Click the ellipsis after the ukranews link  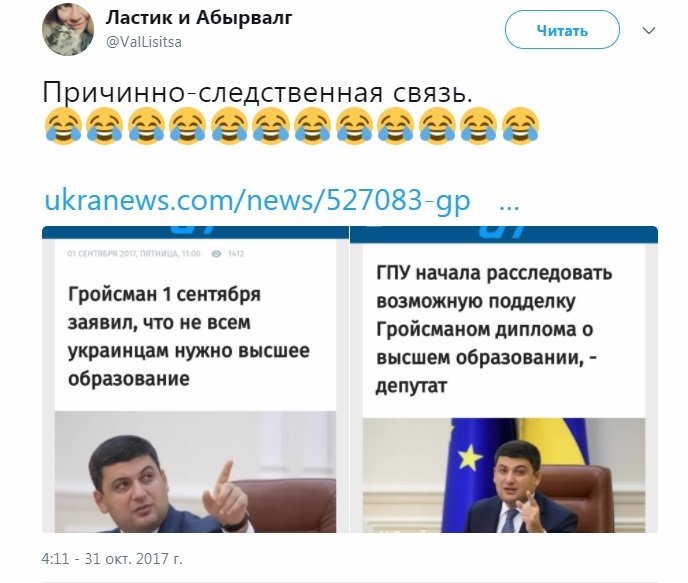(x=509, y=207)
